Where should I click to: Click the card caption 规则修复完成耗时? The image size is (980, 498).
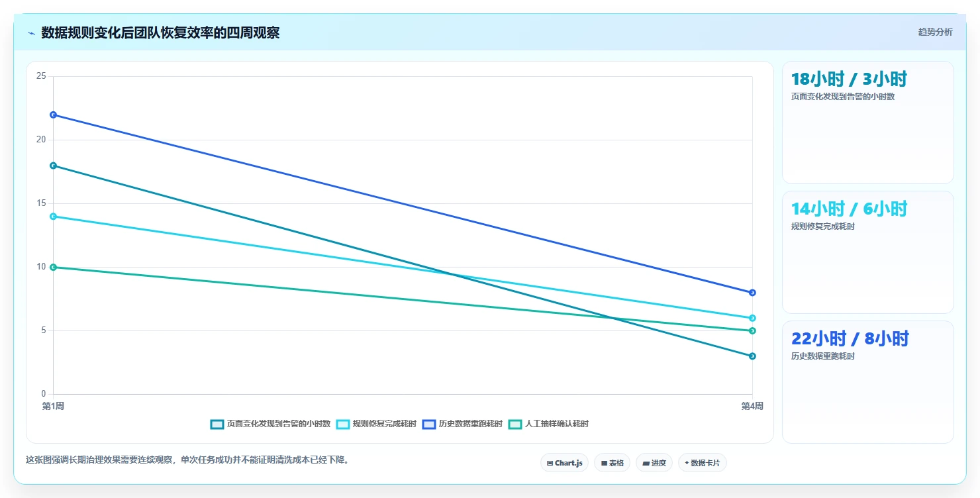(823, 226)
